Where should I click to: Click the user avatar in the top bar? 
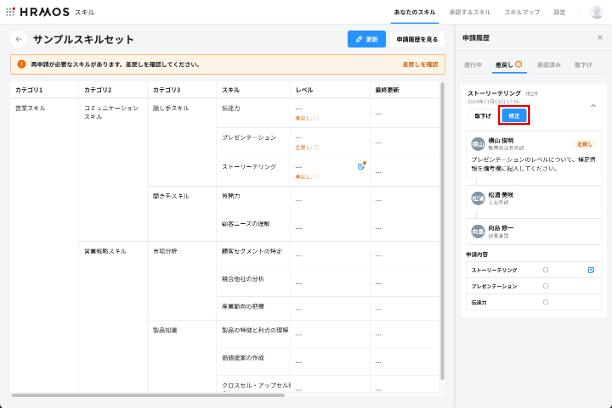[596, 12]
